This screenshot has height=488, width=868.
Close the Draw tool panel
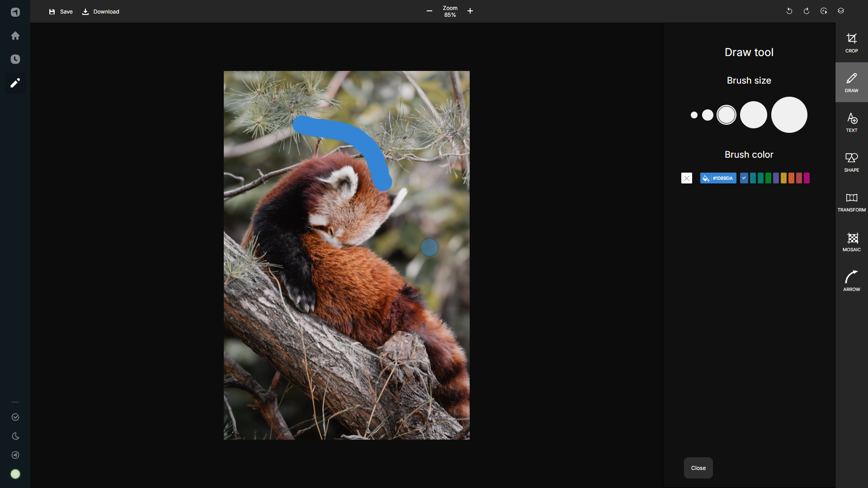click(698, 468)
